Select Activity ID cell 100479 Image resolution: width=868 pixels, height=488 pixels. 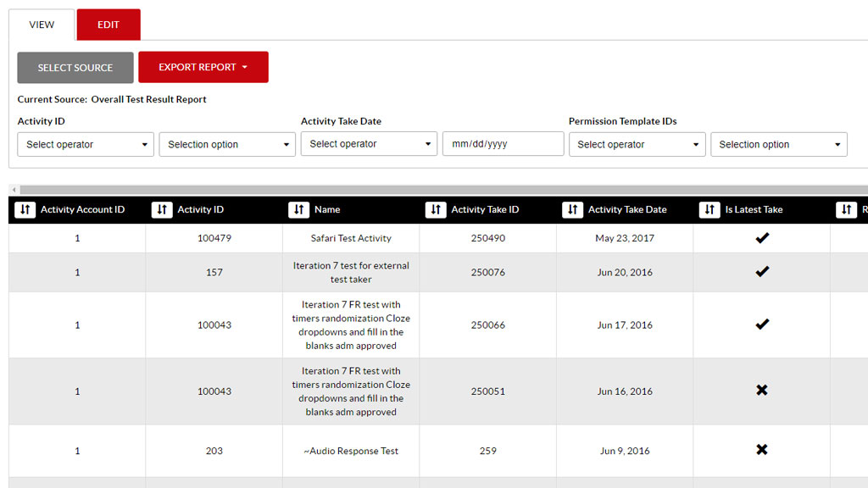[214, 238]
